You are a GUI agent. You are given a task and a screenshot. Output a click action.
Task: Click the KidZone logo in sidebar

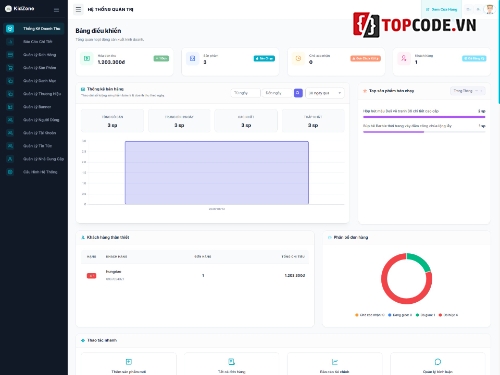(x=20, y=9)
